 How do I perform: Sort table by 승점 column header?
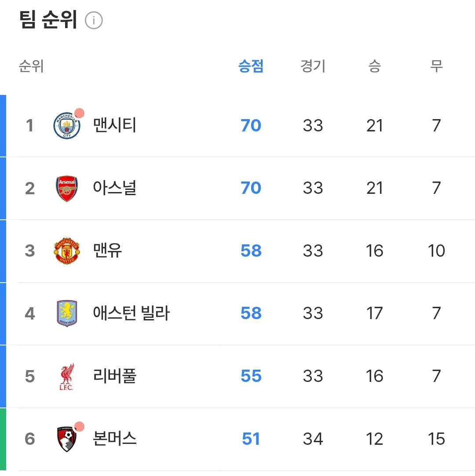[x=251, y=66]
